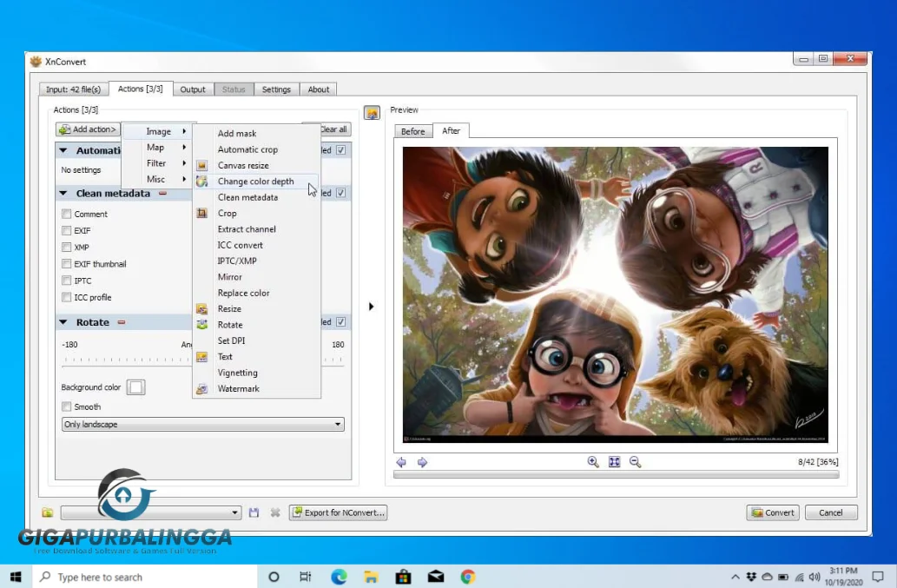Open the About tab
The height and width of the screenshot is (588, 897).
coord(319,89)
